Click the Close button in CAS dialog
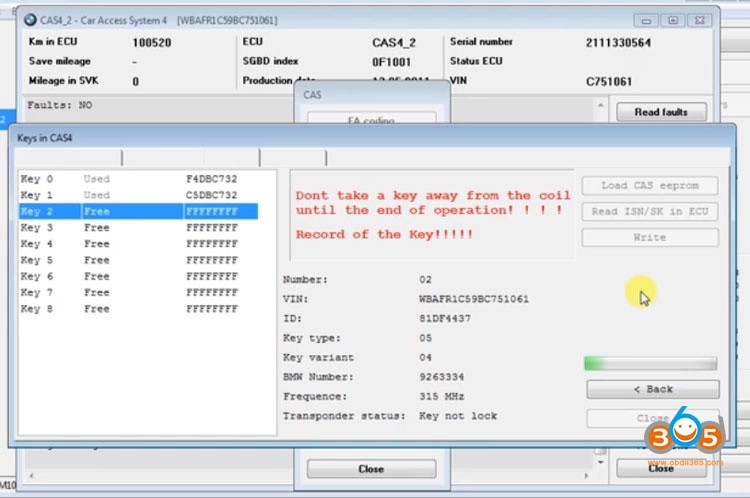Image resolution: width=750 pixels, height=498 pixels. point(371,469)
